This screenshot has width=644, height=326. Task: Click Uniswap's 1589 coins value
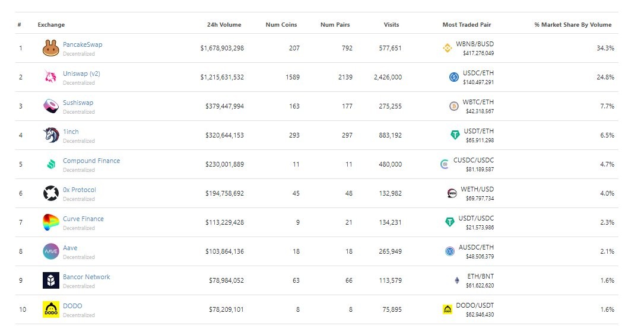(x=293, y=77)
